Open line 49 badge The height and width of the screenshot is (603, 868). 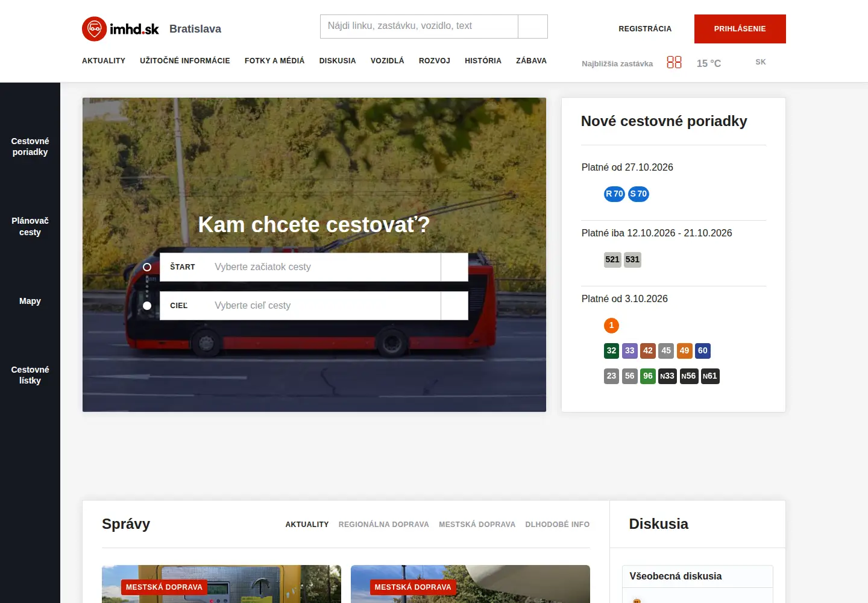[684, 351]
